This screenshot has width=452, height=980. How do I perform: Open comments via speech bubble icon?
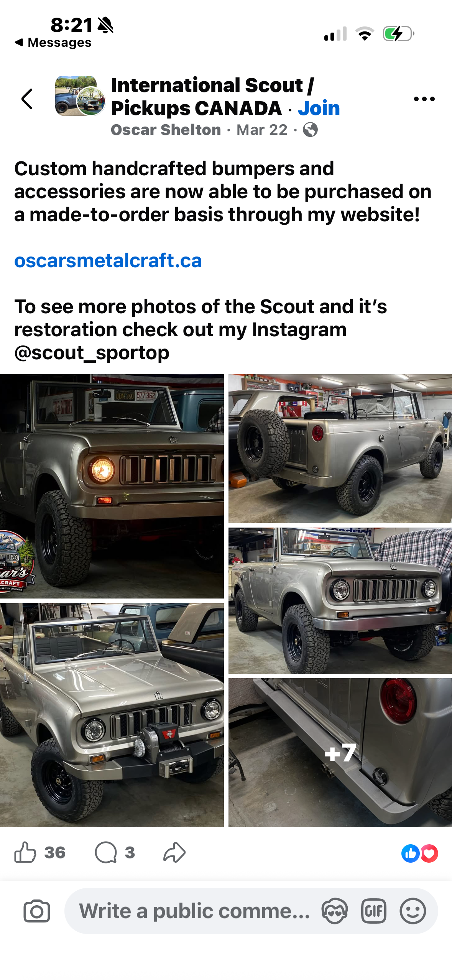(x=106, y=852)
